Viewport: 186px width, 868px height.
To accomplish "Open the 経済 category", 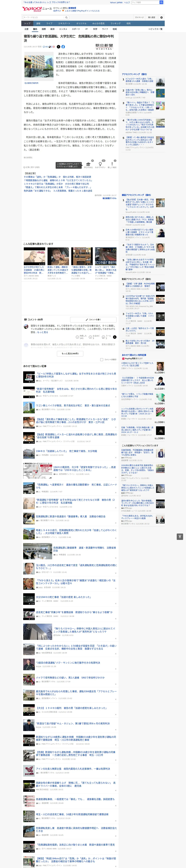I will pyautogui.click(x=52, y=29).
